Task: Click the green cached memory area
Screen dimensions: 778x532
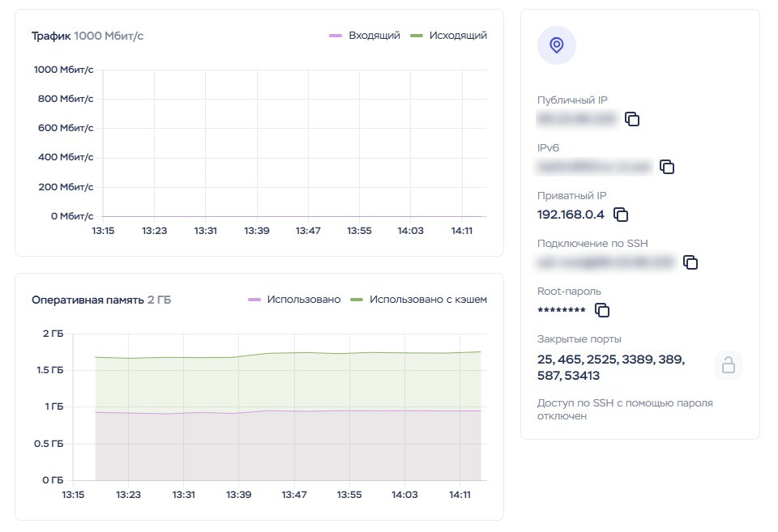Action: (x=288, y=381)
